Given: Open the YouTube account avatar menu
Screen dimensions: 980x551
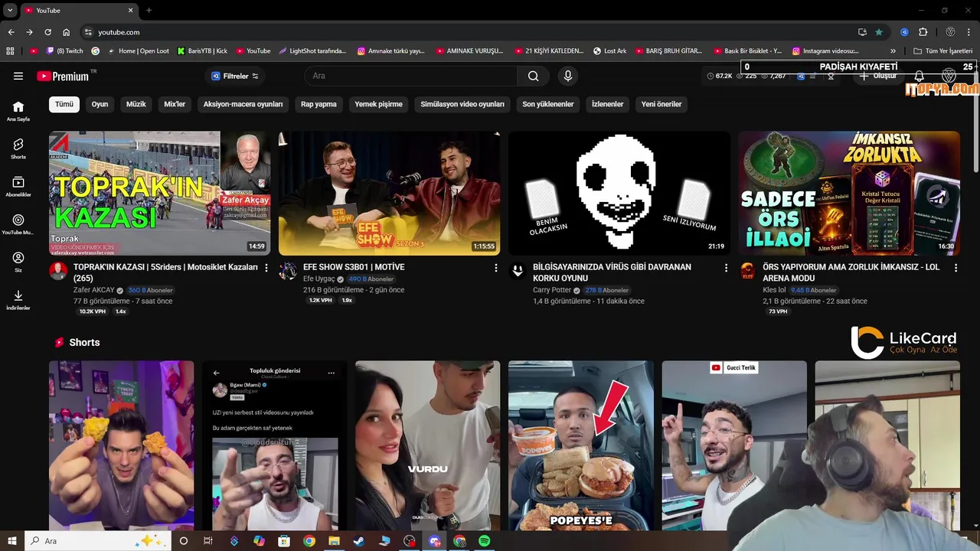Looking at the screenshot, I should click(x=949, y=77).
